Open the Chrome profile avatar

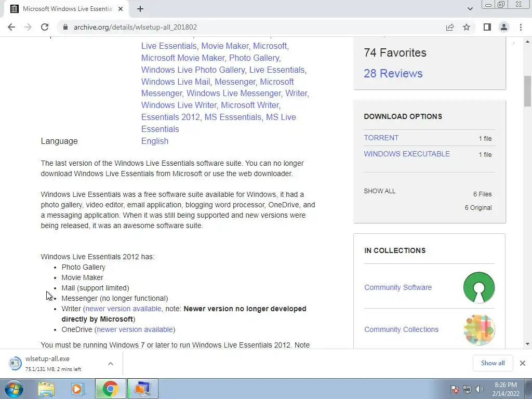coord(504,27)
